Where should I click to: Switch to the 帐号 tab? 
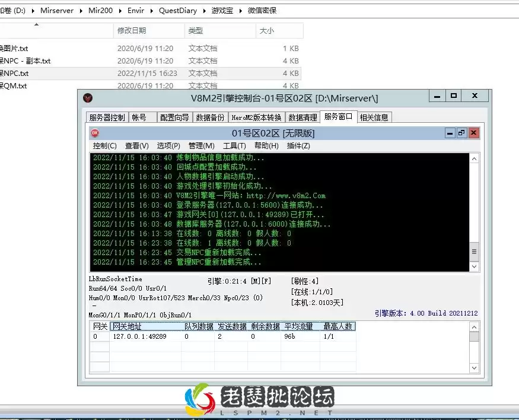tap(143, 117)
